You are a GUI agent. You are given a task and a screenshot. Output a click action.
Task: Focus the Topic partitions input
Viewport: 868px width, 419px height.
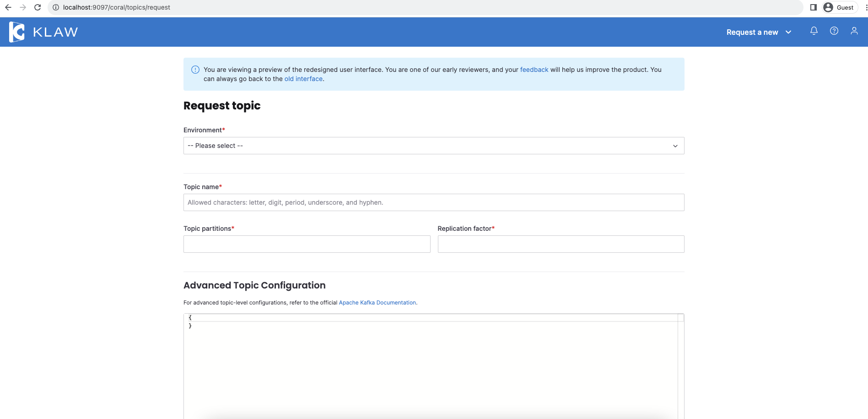pos(307,244)
